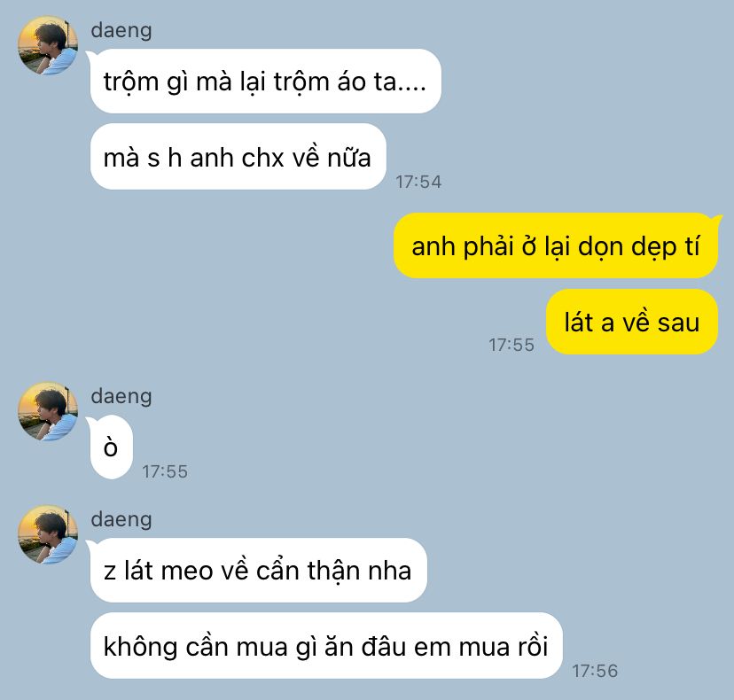Open daeng's avatar beside 'z lát meo về'
Viewport: 734px width, 700px height.
48,534
